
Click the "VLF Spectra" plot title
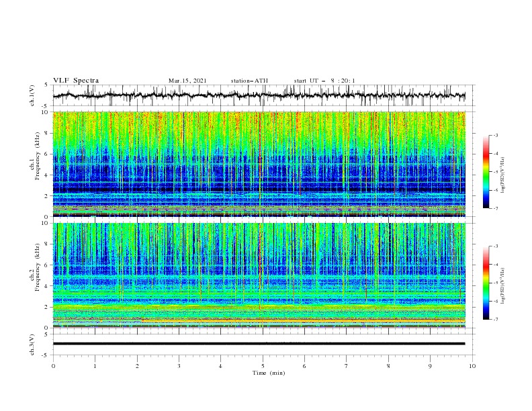76,81
